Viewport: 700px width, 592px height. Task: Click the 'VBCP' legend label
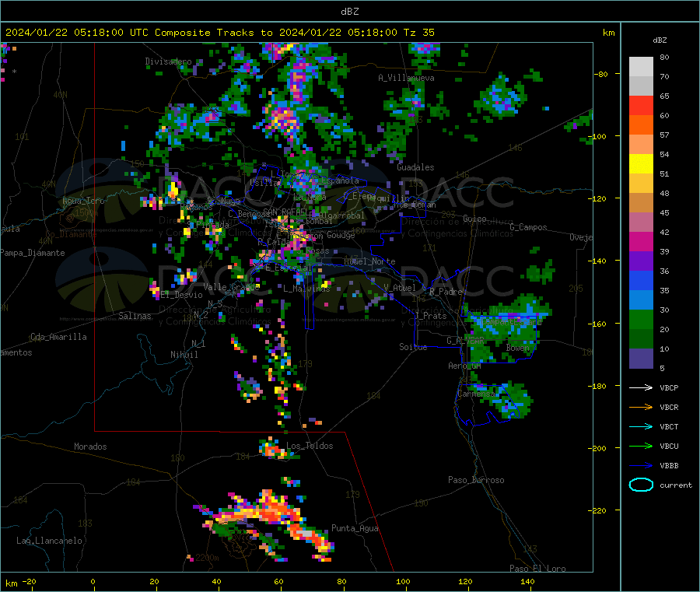[669, 387]
